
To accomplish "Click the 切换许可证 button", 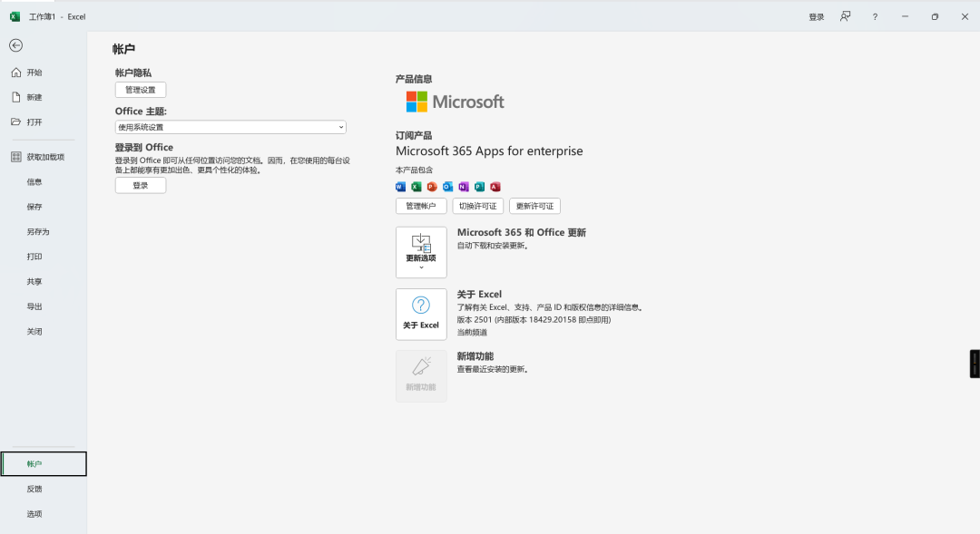I will 478,206.
